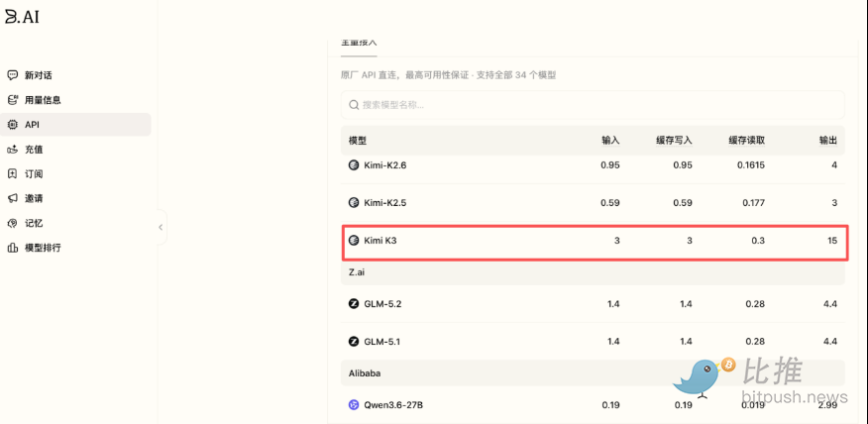Focus the 搜索模型名称 search field

[x=593, y=105]
